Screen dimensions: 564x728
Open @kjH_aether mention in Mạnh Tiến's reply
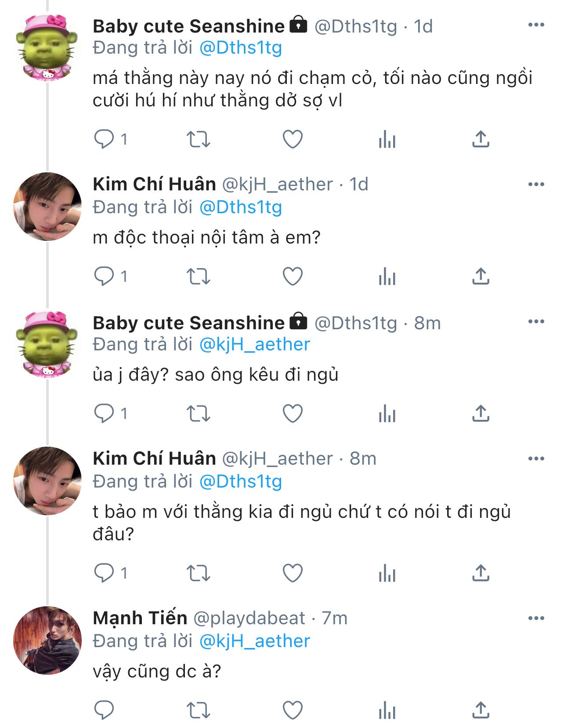click(255, 641)
